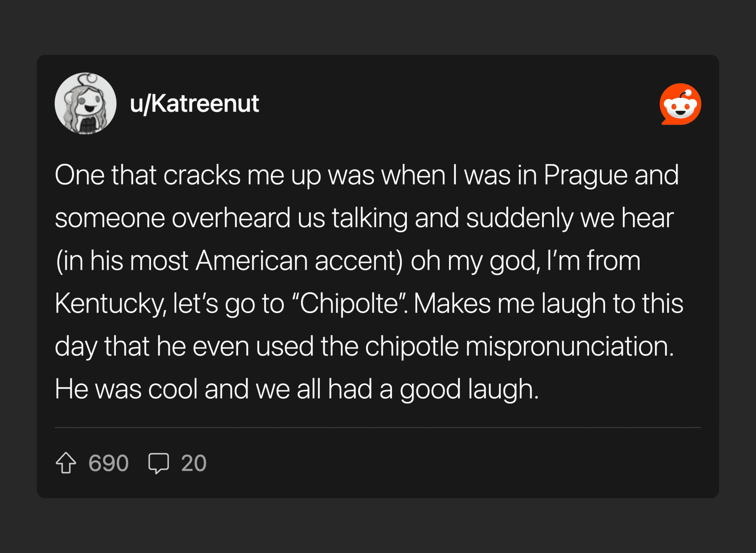
Task: Click the word "overheard" in the comment
Action: tap(231, 218)
